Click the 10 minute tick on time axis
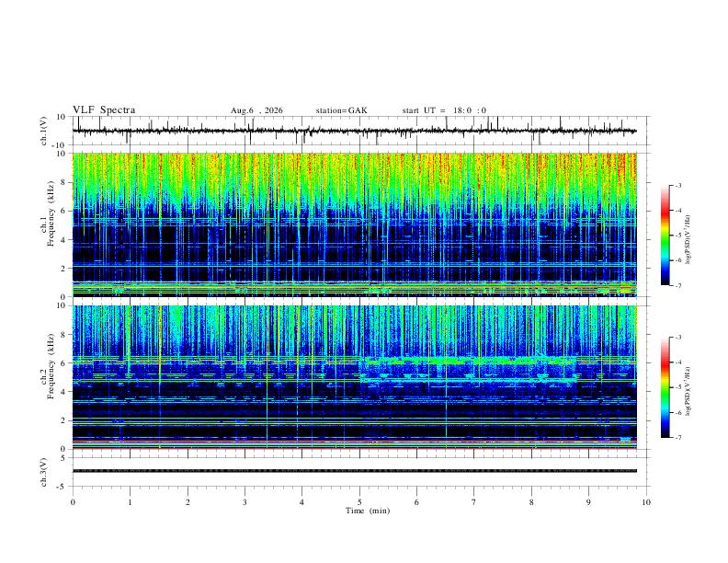The image size is (728, 563). [646, 502]
